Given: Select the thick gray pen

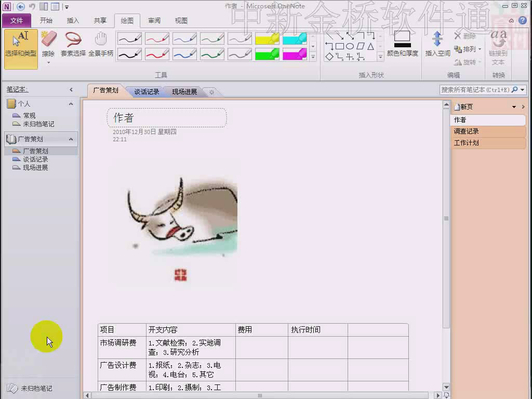Looking at the screenshot, I should (240, 54).
